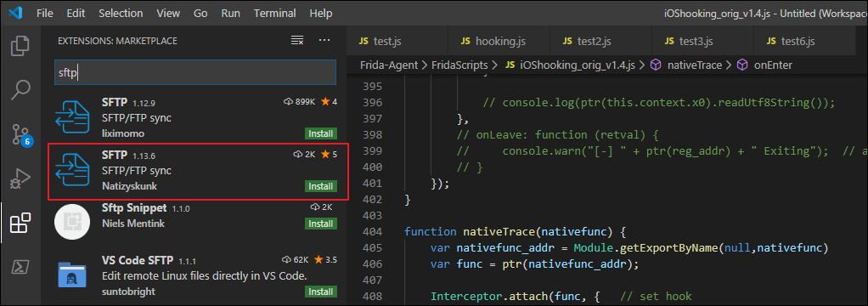Open the View menu
This screenshot has width=868, height=306.
tap(168, 13)
